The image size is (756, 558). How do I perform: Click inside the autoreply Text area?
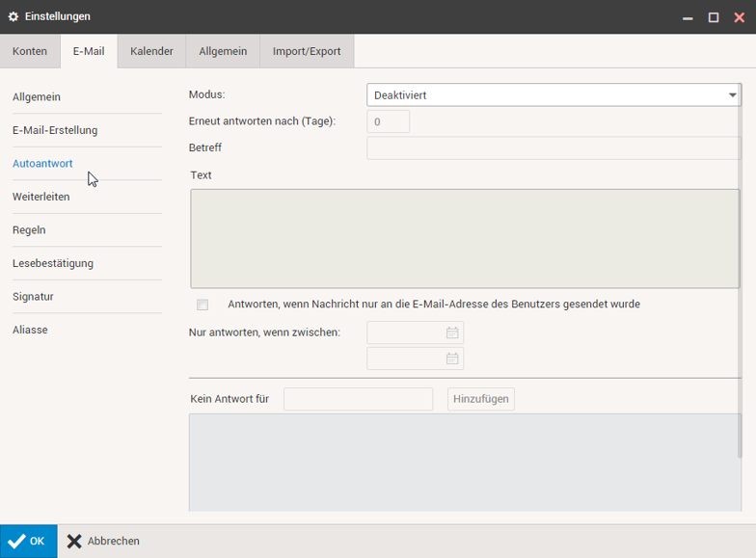465,238
